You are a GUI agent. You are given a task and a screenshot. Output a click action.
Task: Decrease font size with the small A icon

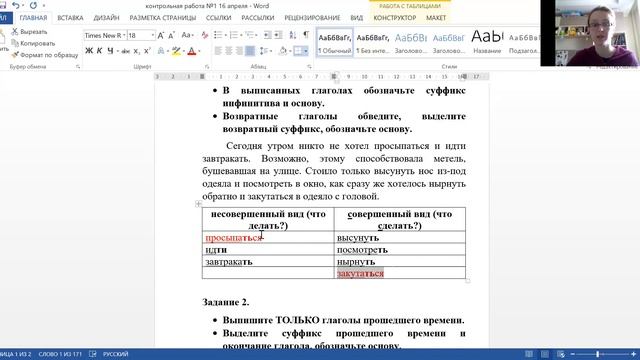point(171,36)
